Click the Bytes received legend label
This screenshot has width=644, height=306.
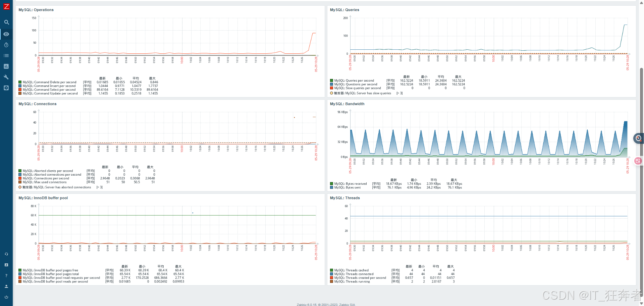coord(351,184)
